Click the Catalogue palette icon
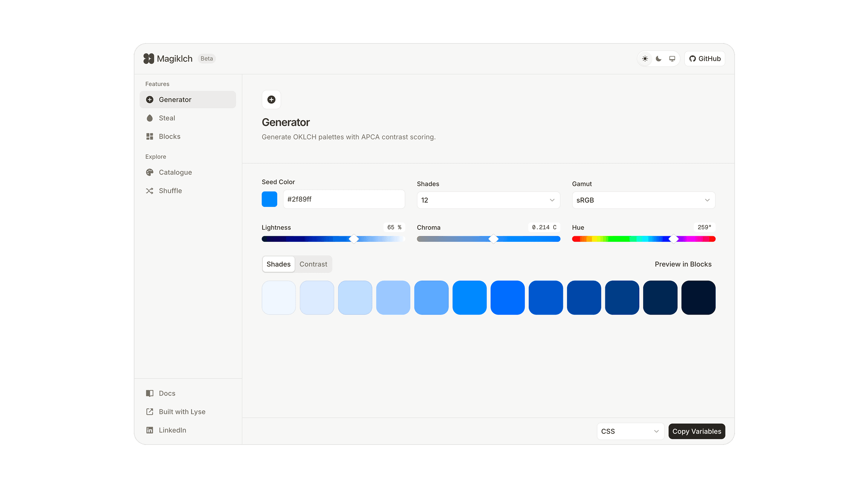The width and height of the screenshot is (868, 488). point(150,172)
